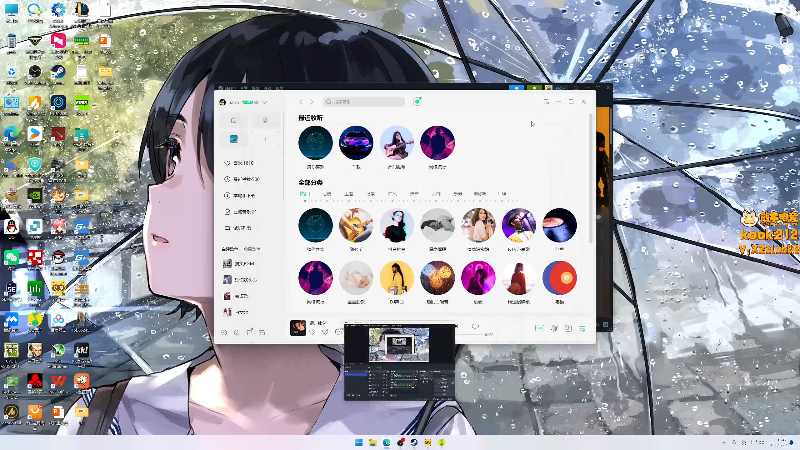Open File Explorer from the taskbar
Image resolution: width=800 pixels, height=450 pixels.
pyautogui.click(x=372, y=442)
